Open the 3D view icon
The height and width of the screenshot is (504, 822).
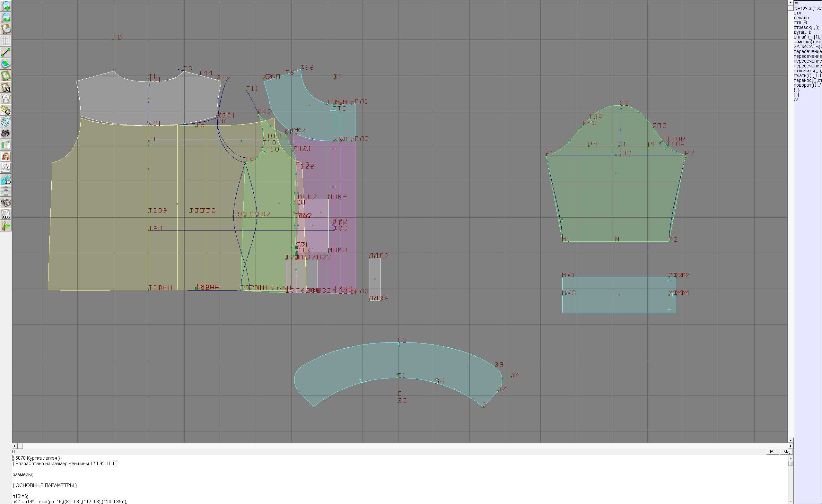coord(6,179)
